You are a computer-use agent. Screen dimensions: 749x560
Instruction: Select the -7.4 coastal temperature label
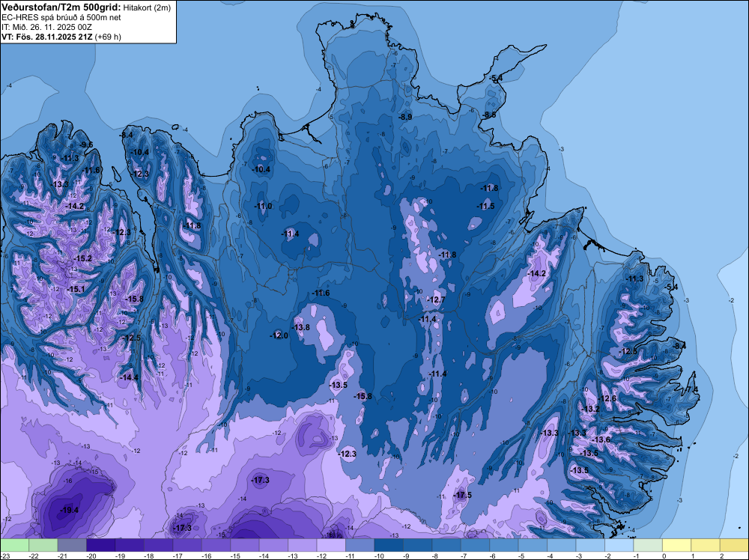coord(691,389)
